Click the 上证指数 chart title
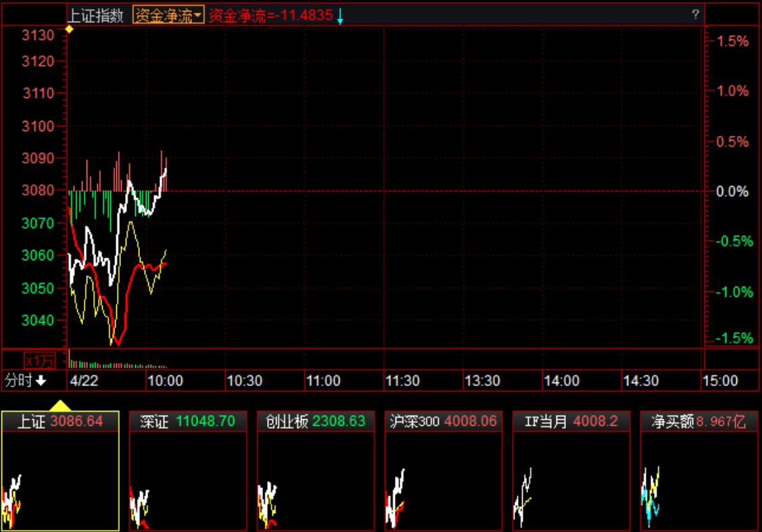 click(97, 16)
